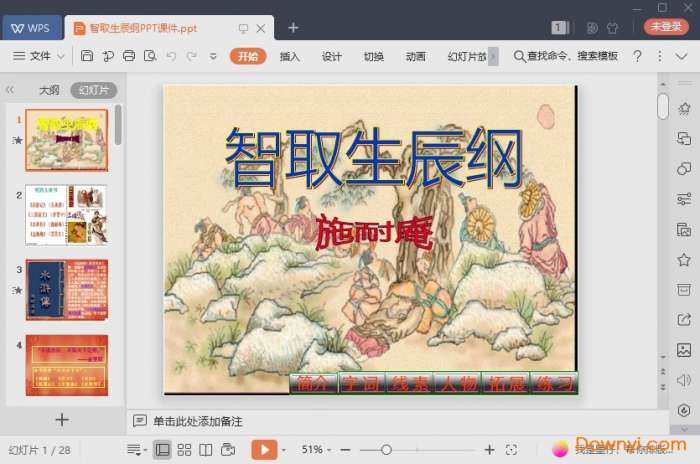Switch to reading view icon
Screen dimensions: 700x464
pyautogui.click(x=205, y=450)
